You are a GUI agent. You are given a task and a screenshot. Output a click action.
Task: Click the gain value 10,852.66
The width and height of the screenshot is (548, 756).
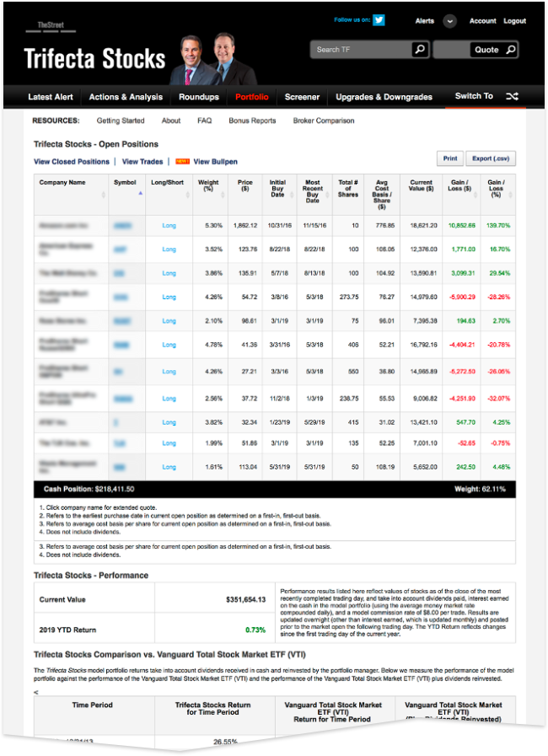coord(462,225)
